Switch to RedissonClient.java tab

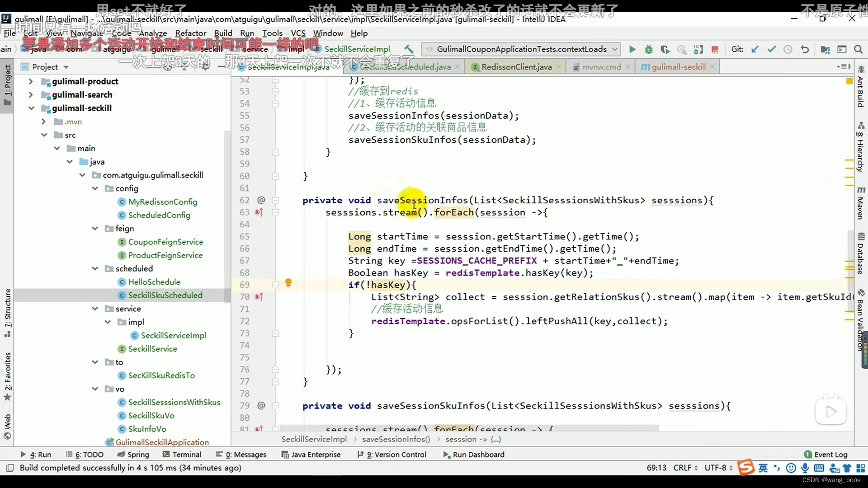[516, 67]
